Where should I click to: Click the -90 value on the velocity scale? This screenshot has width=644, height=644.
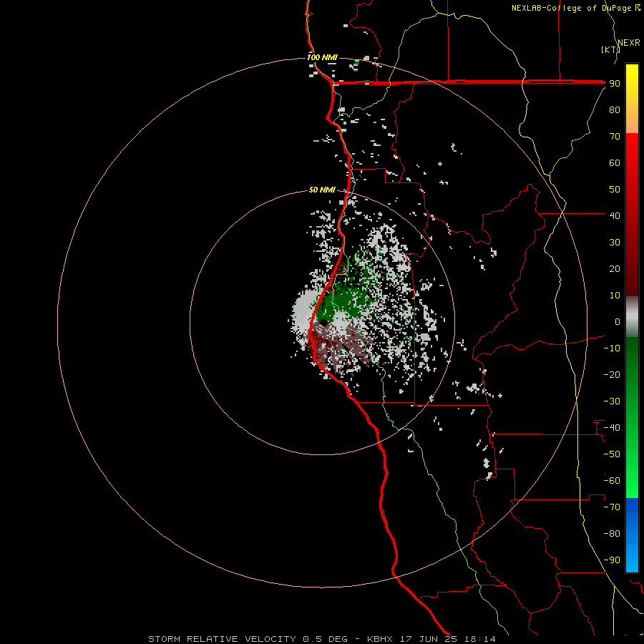coord(612,560)
